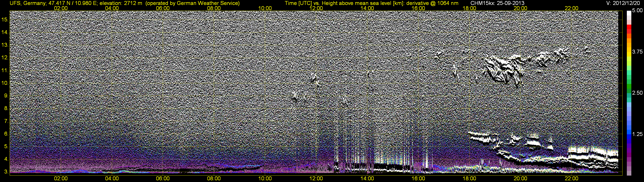Viewport: 644px width, 182px height.
Task: Click the '12.' height axis label
Action: tap(5, 58)
